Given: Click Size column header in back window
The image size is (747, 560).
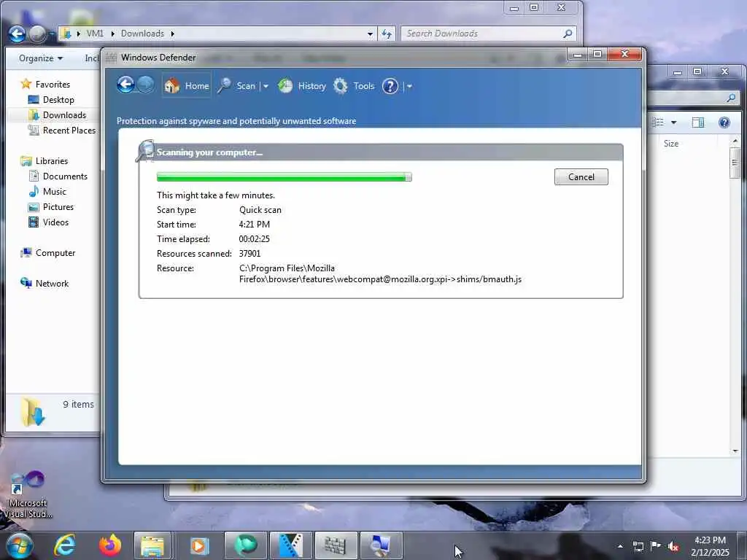Looking at the screenshot, I should (x=671, y=144).
